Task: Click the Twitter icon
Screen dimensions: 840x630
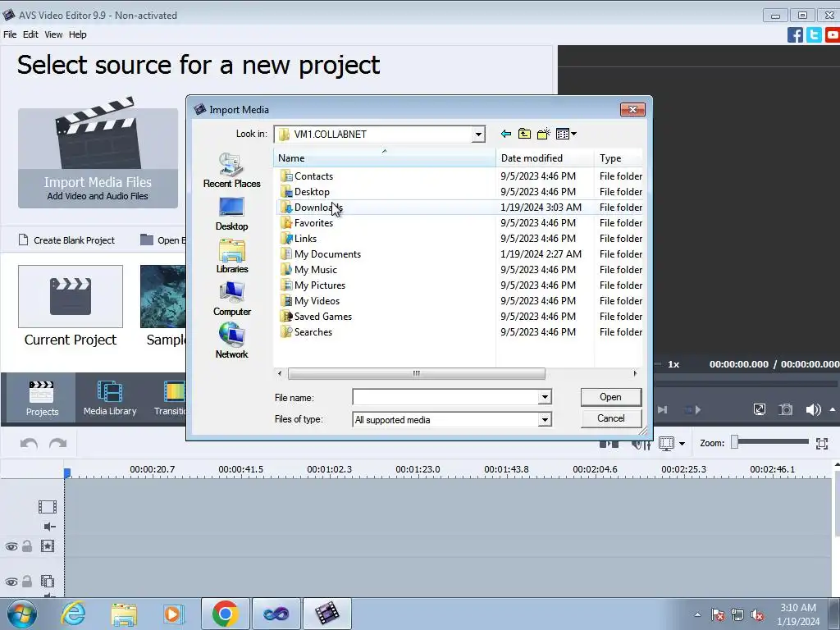Action: (x=814, y=35)
